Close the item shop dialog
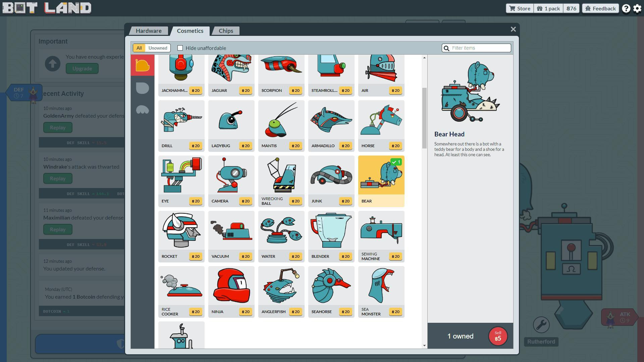This screenshot has height=362, width=644. (x=513, y=29)
